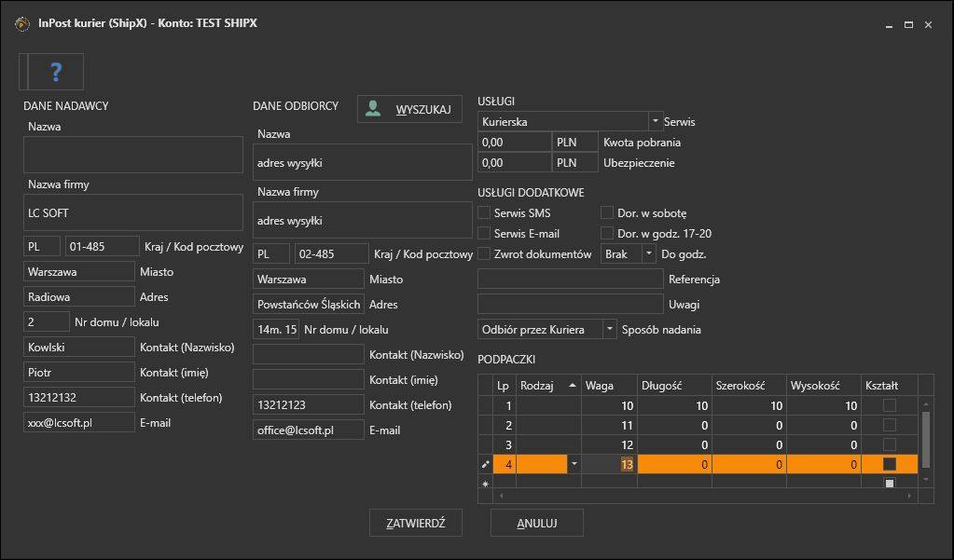
Task: Open help with the question mark icon
Action: [x=55, y=72]
